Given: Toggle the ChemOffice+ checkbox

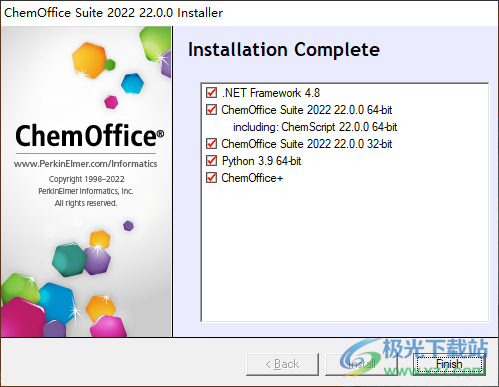Looking at the screenshot, I should click(211, 178).
